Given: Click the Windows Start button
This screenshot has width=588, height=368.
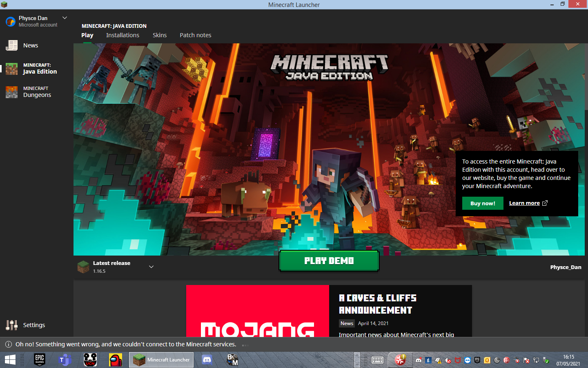Looking at the screenshot, I should [x=10, y=360].
